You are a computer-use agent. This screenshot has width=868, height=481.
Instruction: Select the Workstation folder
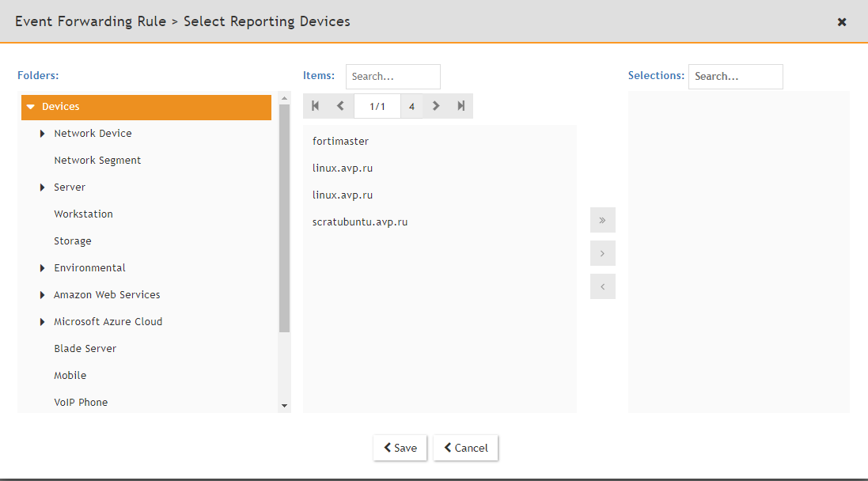point(83,214)
